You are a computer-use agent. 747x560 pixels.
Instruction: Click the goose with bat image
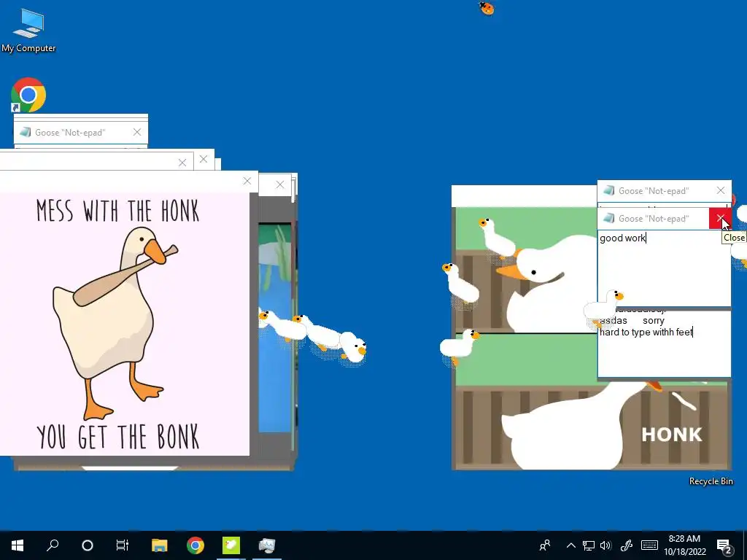(125, 324)
